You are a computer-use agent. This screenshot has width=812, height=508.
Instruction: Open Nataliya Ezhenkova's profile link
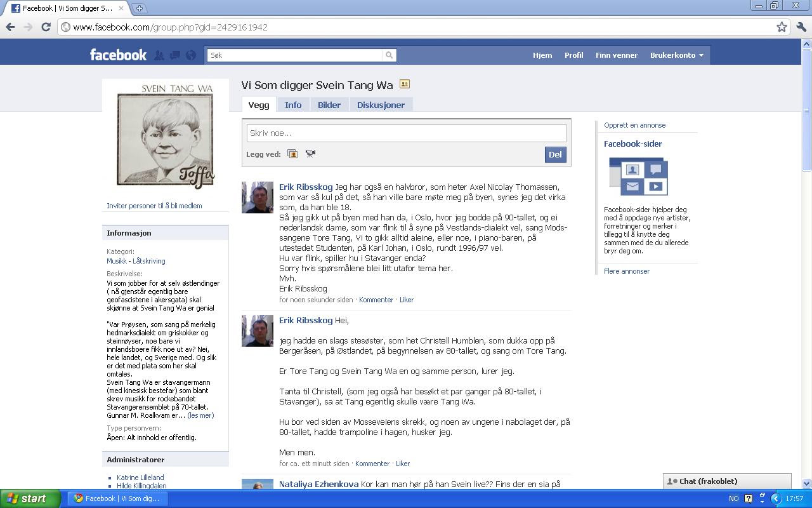319,485
